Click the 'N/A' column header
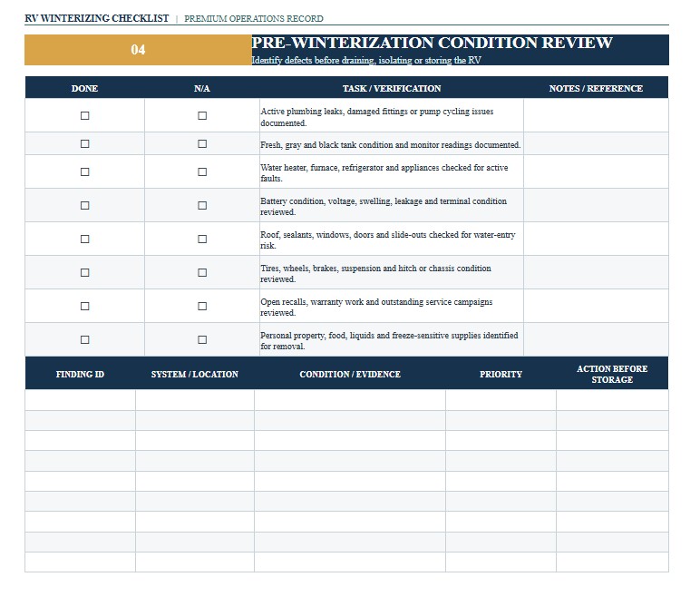The image size is (700, 616). [202, 88]
